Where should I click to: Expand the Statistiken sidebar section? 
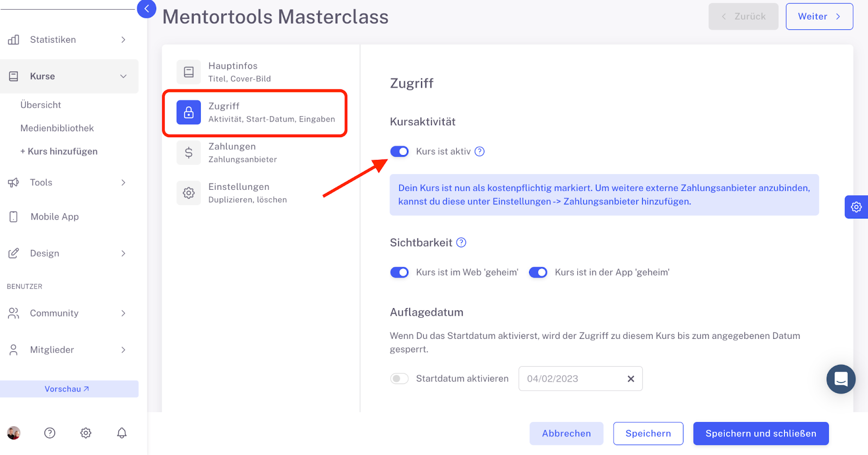pyautogui.click(x=69, y=40)
